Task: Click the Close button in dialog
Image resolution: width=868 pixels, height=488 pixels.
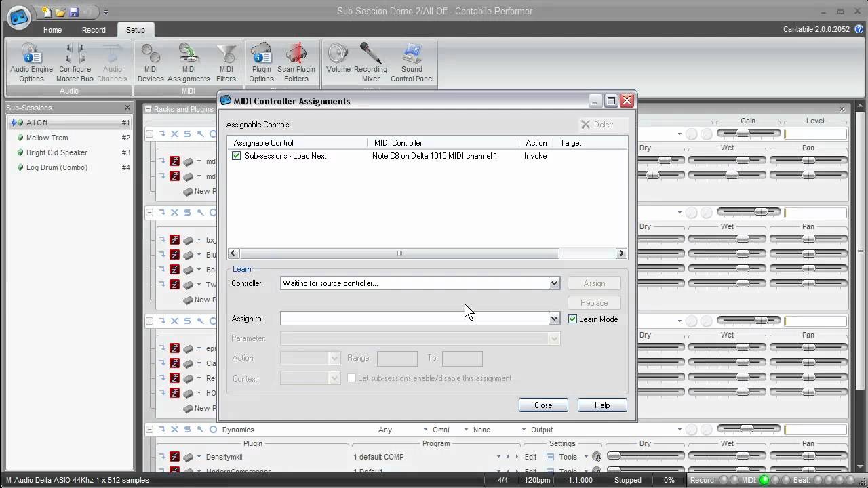Action: tap(543, 405)
